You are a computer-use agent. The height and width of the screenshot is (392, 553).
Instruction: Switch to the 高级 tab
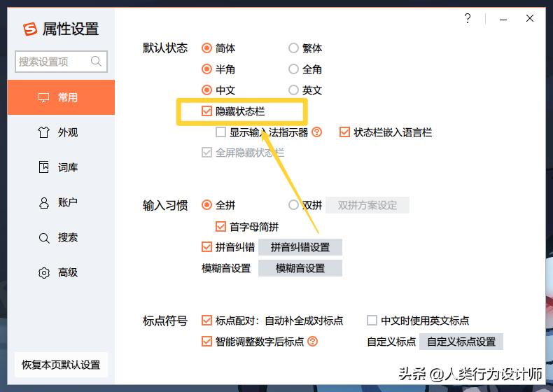pos(61,272)
